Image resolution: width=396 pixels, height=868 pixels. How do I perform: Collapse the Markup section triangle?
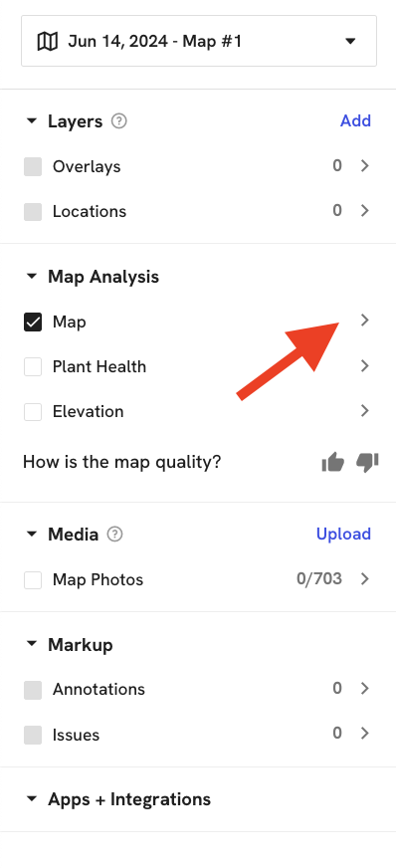point(32,644)
